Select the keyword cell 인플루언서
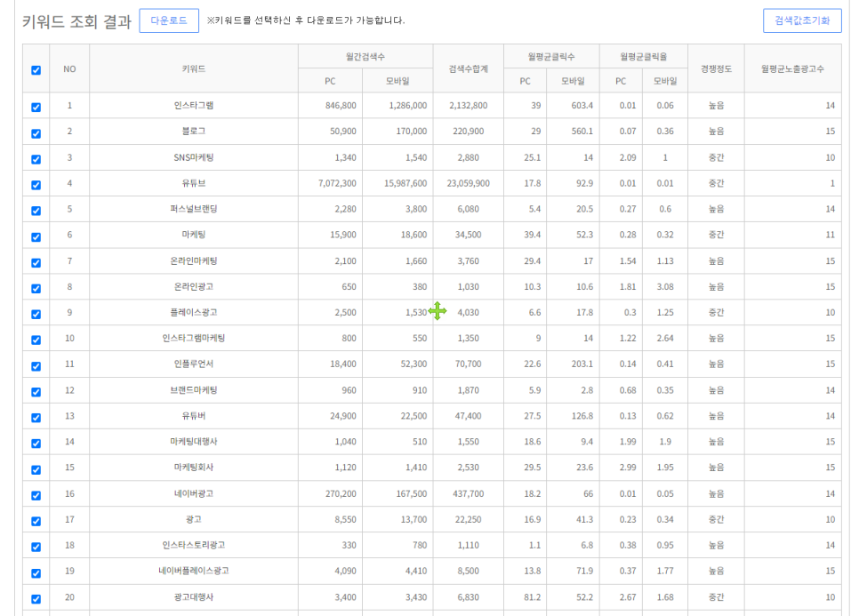 (194, 364)
